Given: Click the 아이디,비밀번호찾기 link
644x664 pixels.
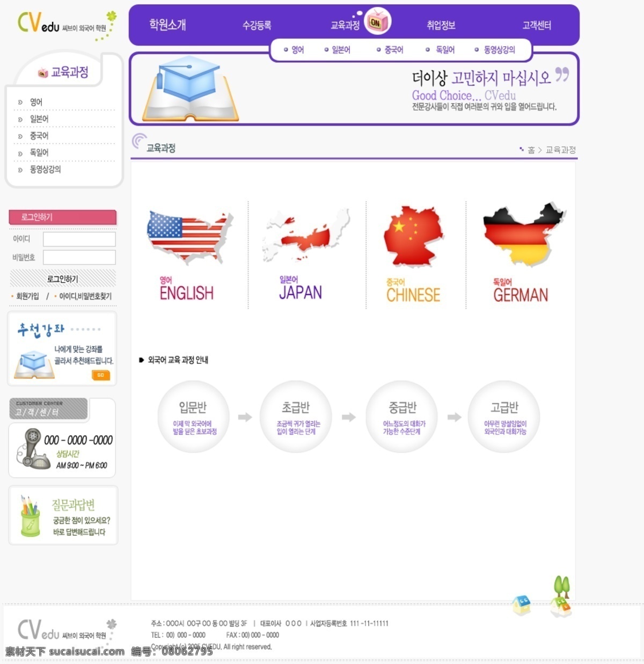Looking at the screenshot, I should click(x=85, y=296).
